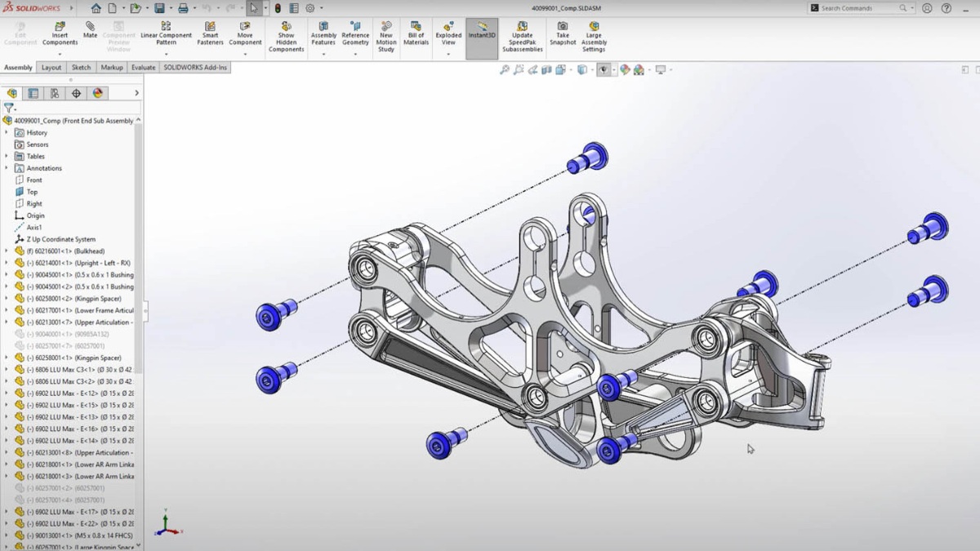
Task: Toggle the Instant3D button
Action: pos(482,38)
